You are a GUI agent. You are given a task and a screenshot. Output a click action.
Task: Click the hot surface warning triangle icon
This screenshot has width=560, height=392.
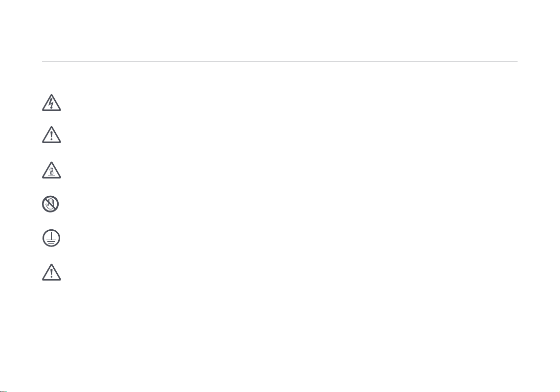point(51,170)
